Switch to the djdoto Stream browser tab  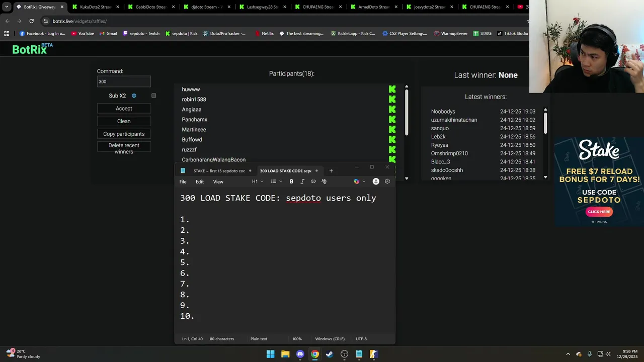pos(207,7)
